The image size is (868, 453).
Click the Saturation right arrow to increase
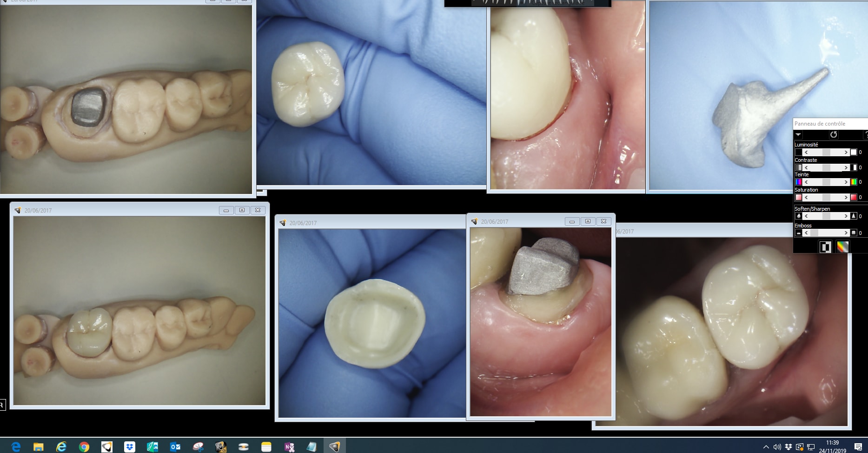click(846, 198)
